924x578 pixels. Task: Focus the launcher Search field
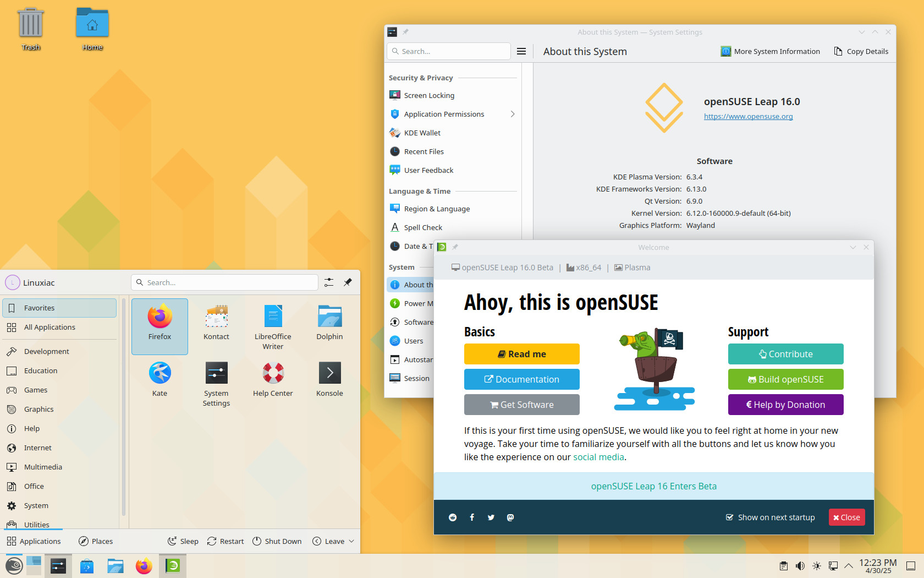tap(224, 282)
